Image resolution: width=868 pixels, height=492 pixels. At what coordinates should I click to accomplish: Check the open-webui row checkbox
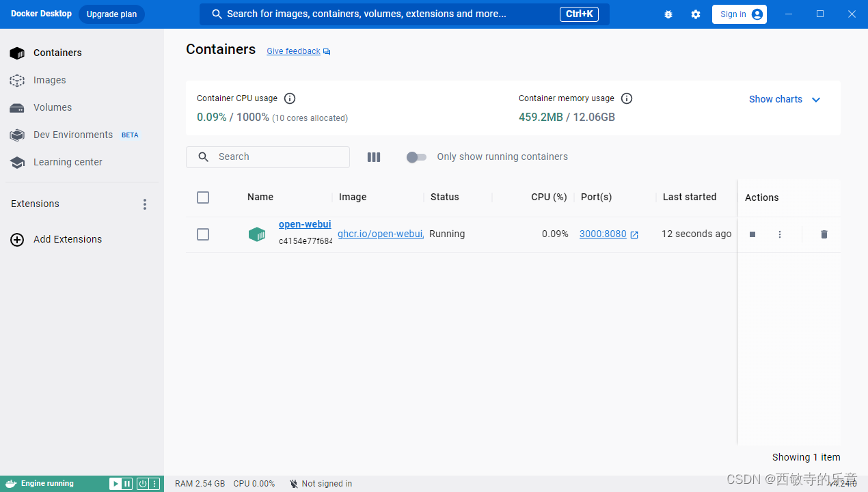[203, 234]
